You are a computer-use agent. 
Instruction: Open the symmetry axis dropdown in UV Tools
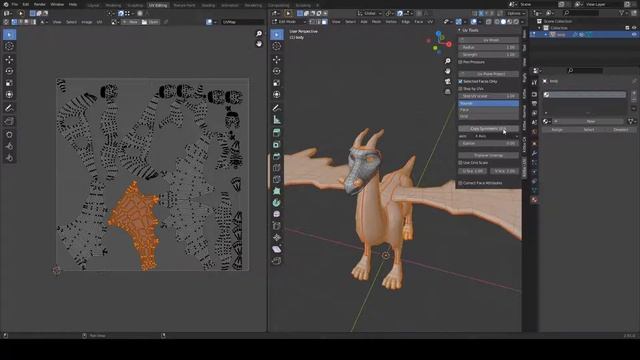(x=497, y=136)
